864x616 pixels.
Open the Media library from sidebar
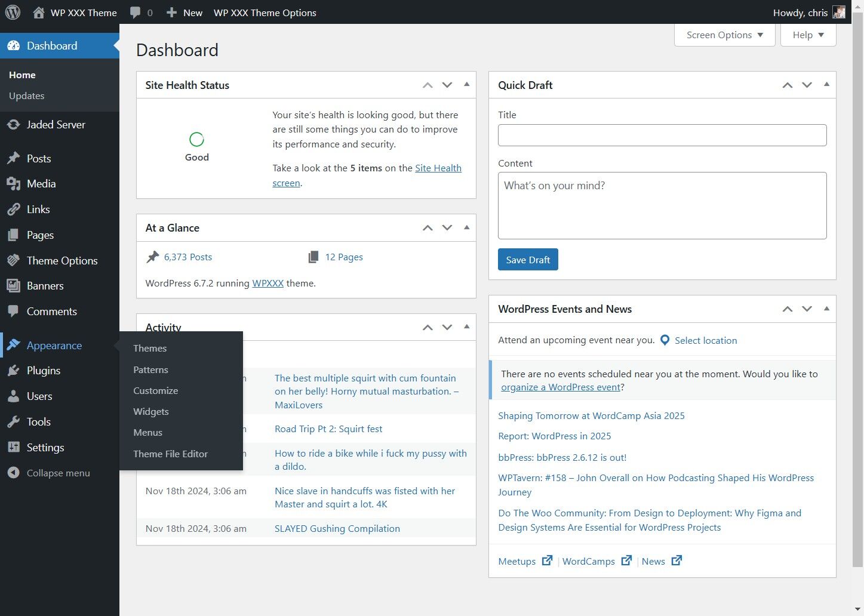pos(41,184)
